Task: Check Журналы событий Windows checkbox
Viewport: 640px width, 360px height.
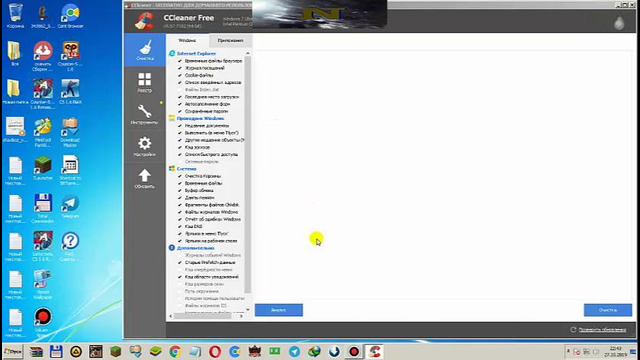Action: 180,255
